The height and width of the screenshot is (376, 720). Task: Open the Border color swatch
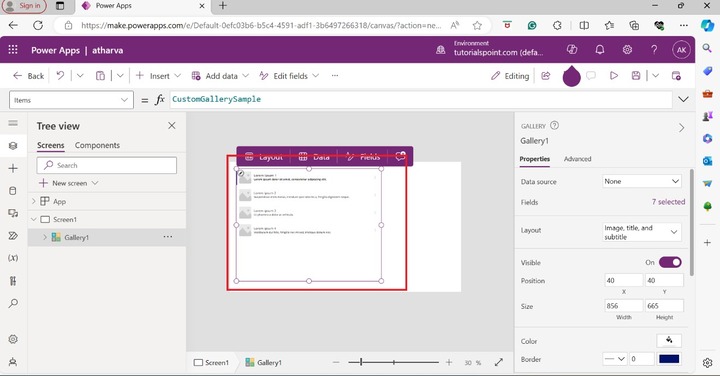669,359
